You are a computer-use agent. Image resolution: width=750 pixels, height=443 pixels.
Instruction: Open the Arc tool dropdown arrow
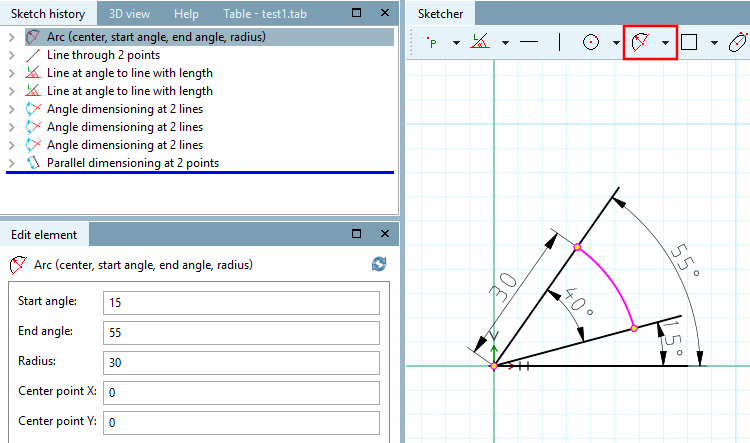coord(665,43)
